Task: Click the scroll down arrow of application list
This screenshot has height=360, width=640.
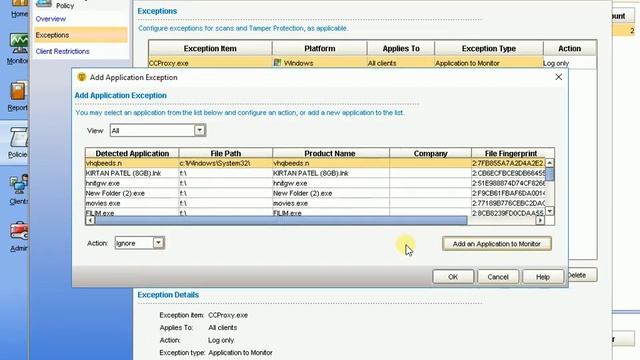Action: click(550, 211)
